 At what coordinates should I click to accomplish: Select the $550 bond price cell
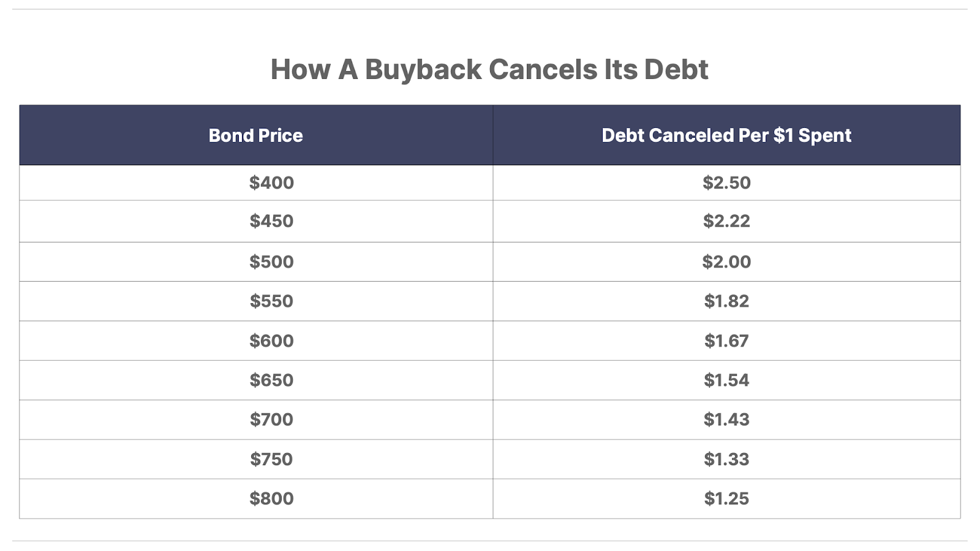click(256, 301)
